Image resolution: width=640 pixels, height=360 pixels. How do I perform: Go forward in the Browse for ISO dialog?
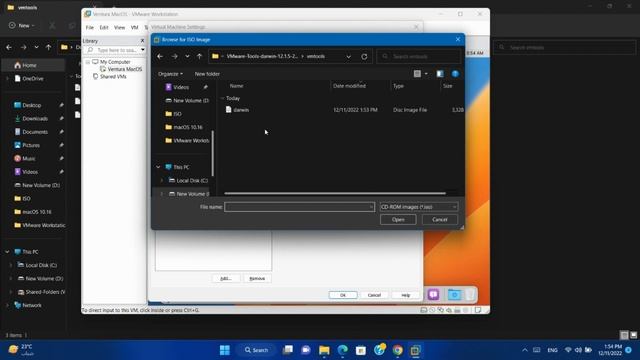pyautogui.click(x=175, y=56)
